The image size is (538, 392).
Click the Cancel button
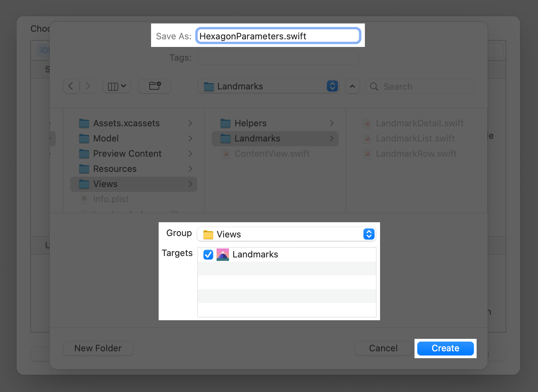click(x=383, y=348)
